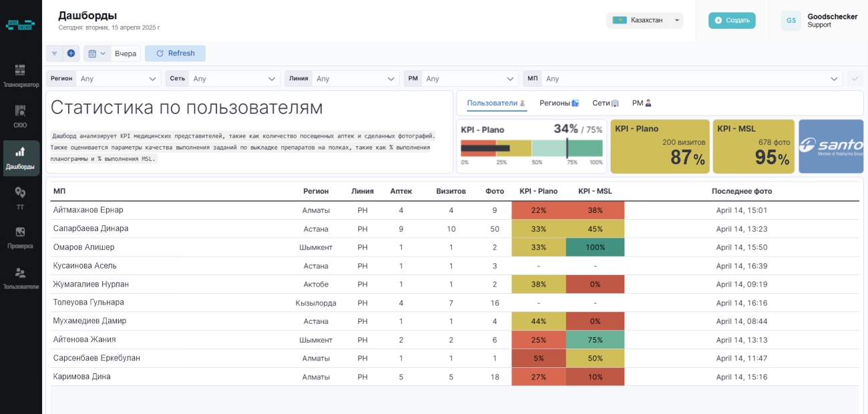This screenshot has height=414, width=868.
Task: Open the СКЮ barcode section
Action: (x=20, y=116)
